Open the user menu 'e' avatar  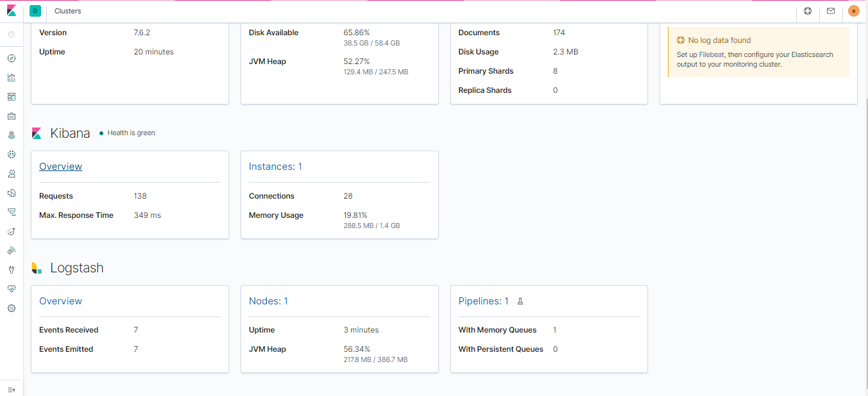pyautogui.click(x=853, y=11)
